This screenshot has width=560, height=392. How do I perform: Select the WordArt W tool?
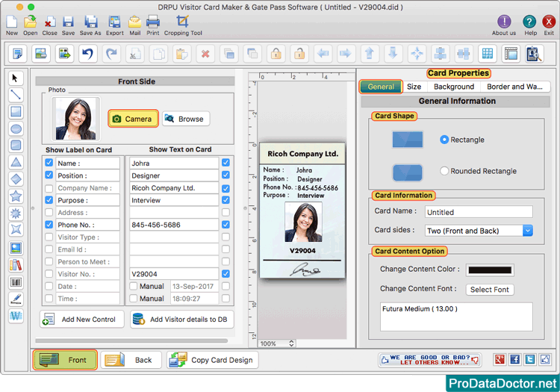click(16, 316)
